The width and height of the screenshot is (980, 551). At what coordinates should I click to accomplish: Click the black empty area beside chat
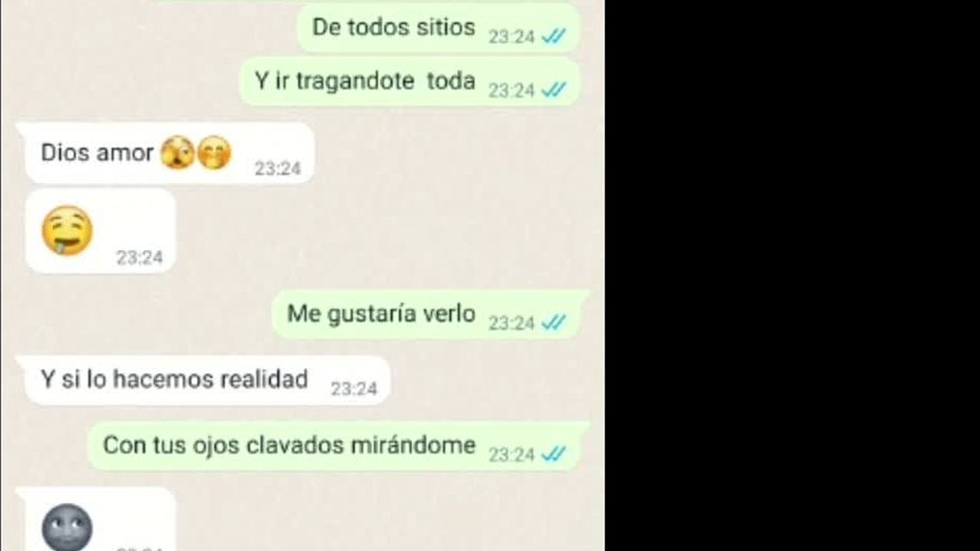click(x=792, y=275)
